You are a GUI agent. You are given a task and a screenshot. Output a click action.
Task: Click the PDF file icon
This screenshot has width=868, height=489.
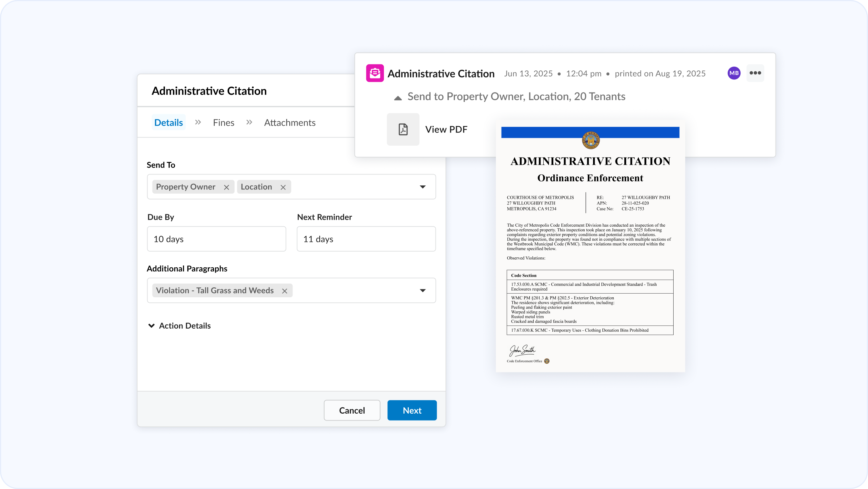403,129
